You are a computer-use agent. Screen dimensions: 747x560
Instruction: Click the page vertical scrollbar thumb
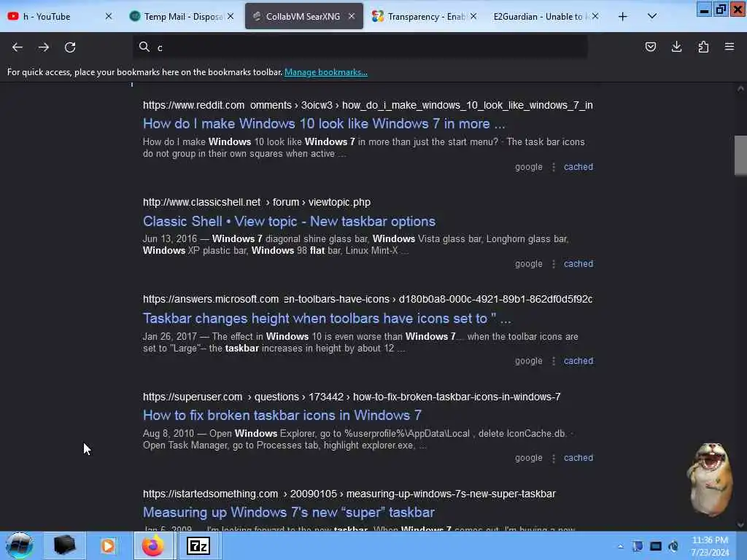coord(740,155)
